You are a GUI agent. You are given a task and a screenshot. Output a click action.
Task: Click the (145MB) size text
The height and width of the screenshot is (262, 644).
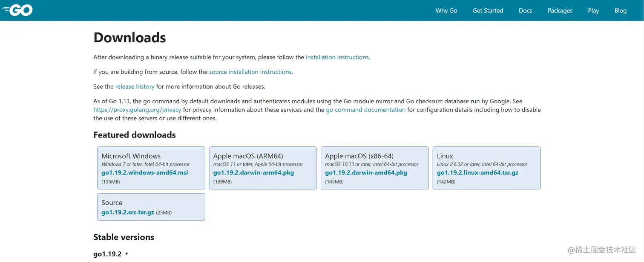click(x=334, y=182)
